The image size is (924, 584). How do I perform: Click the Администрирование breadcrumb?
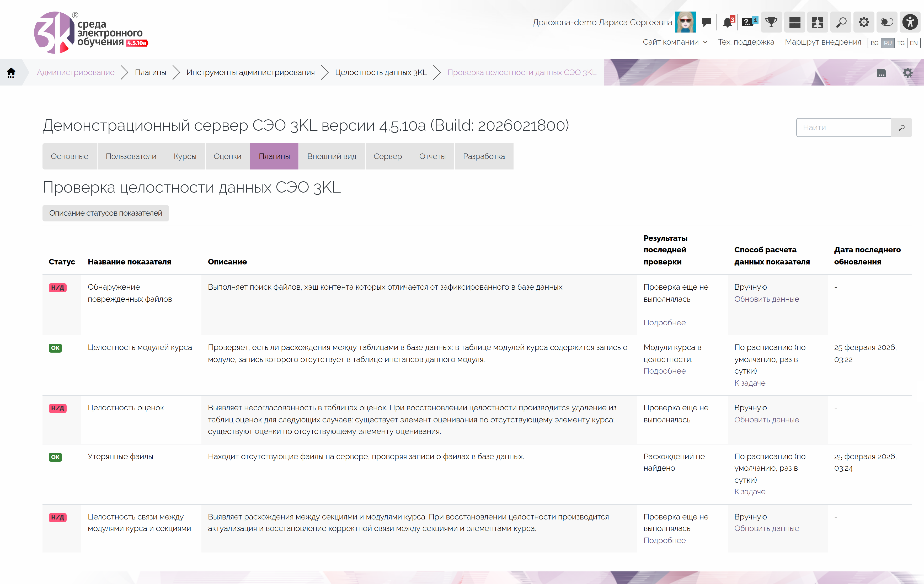(x=76, y=72)
